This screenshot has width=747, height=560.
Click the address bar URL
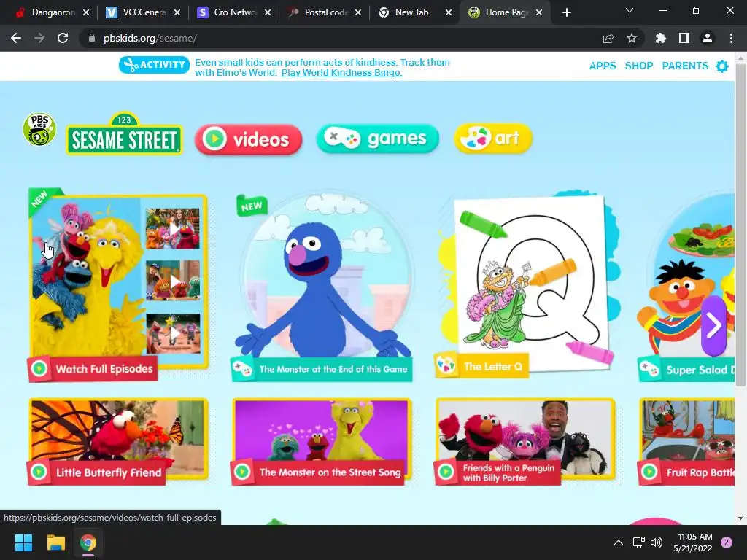tap(150, 38)
